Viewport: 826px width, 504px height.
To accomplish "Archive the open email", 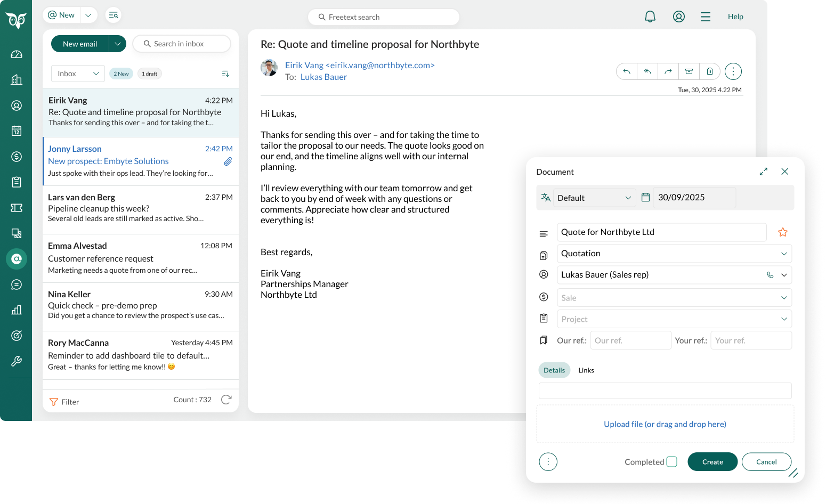I will (689, 71).
